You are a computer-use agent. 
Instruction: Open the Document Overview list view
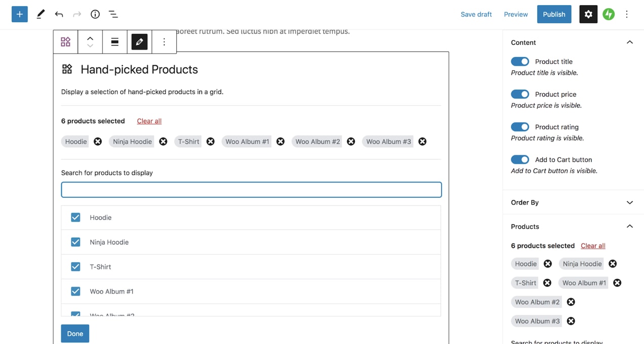point(113,14)
